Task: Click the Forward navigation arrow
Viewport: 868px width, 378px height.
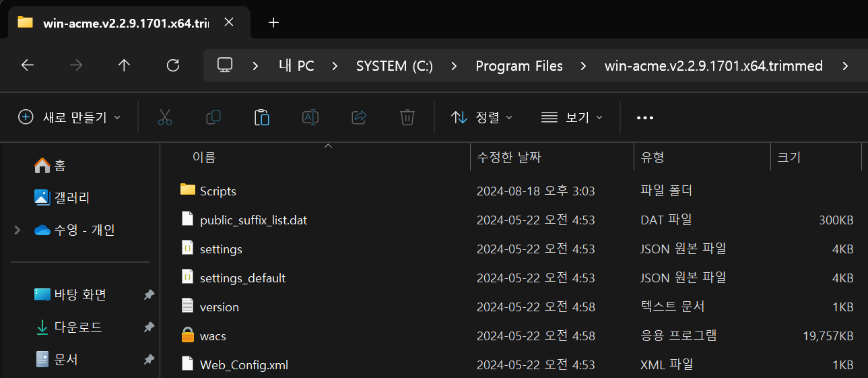Action: [76, 65]
